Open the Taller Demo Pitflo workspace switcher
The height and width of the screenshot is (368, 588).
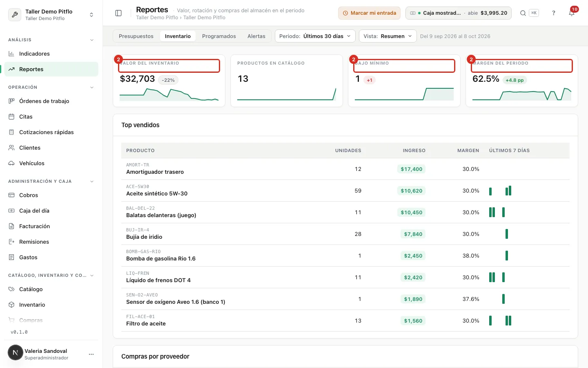pos(51,15)
